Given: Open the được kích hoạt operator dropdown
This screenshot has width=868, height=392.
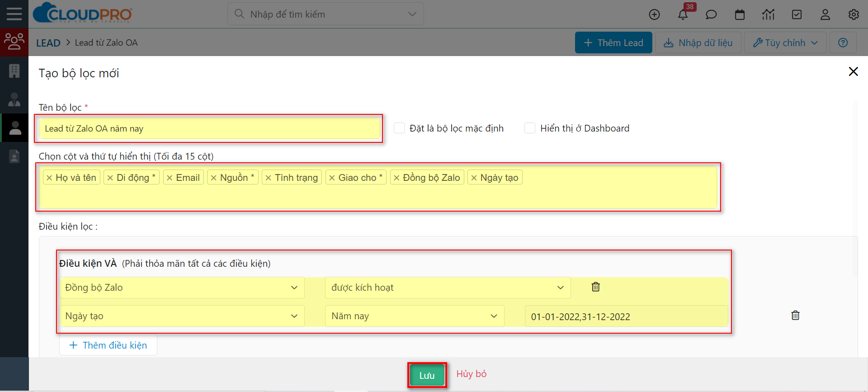Looking at the screenshot, I should [448, 288].
